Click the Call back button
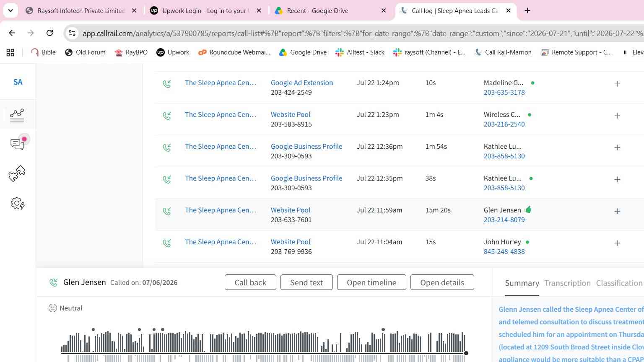The height and width of the screenshot is (362, 644). 250,282
